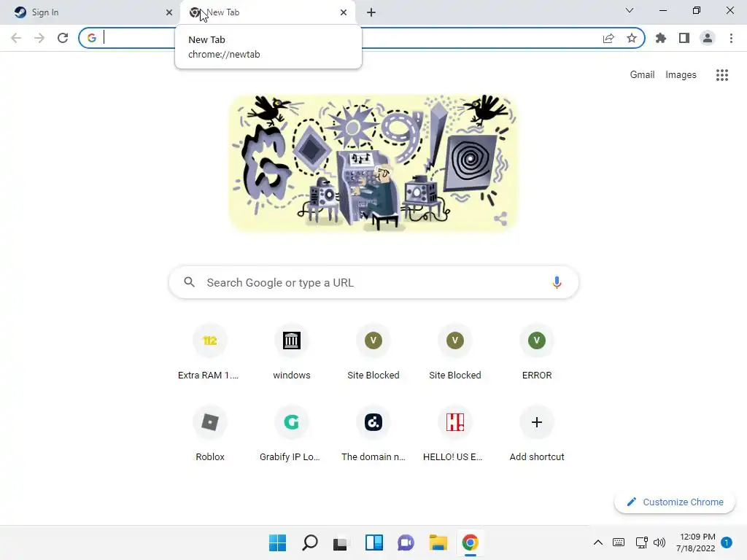Open a new tab with plus button
The height and width of the screenshot is (560, 747).
pyautogui.click(x=371, y=12)
